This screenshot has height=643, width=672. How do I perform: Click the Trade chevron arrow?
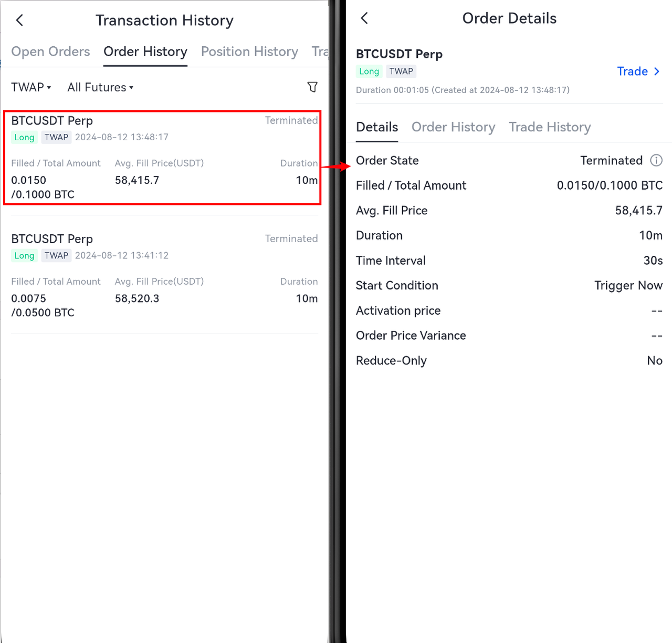(x=657, y=71)
